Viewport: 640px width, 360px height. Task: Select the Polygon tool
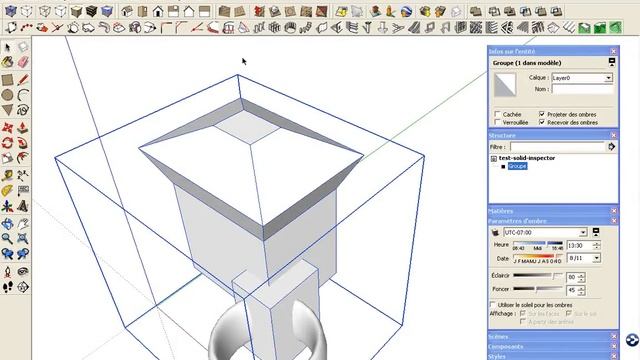click(x=7, y=110)
